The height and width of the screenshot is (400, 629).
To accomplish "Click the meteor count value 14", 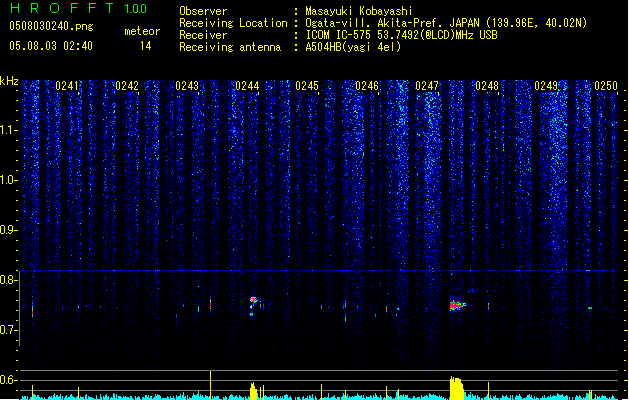I will [145, 46].
